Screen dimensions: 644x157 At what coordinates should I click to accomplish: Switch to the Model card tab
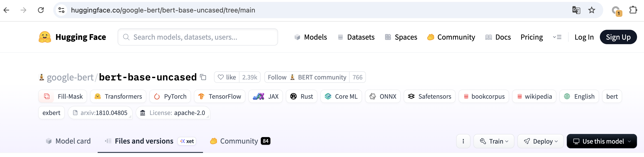(68, 141)
